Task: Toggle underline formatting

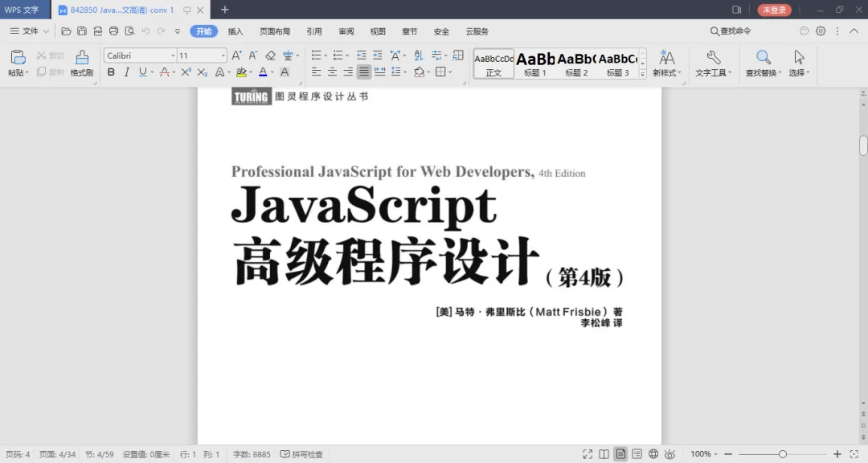Action: click(143, 72)
